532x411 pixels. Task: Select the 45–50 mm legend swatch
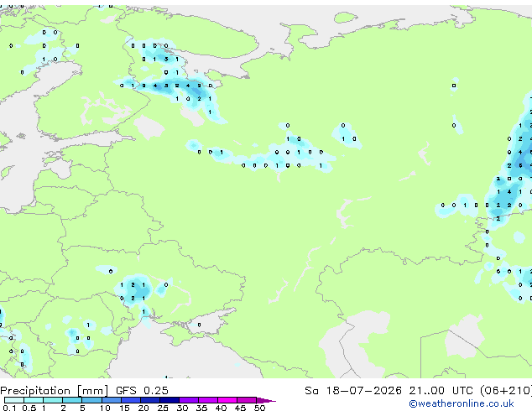[x=247, y=400]
